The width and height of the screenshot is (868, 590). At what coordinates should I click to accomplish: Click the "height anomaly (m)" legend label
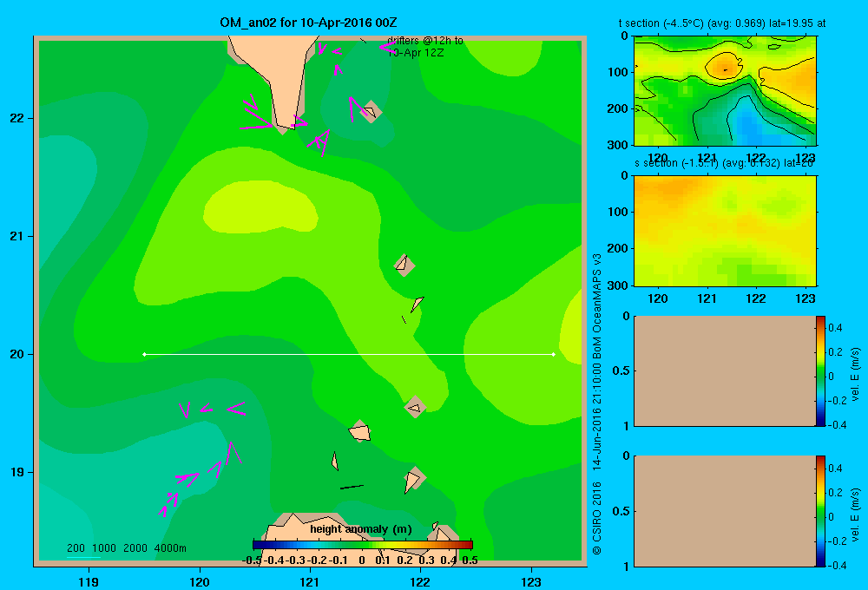point(361,529)
